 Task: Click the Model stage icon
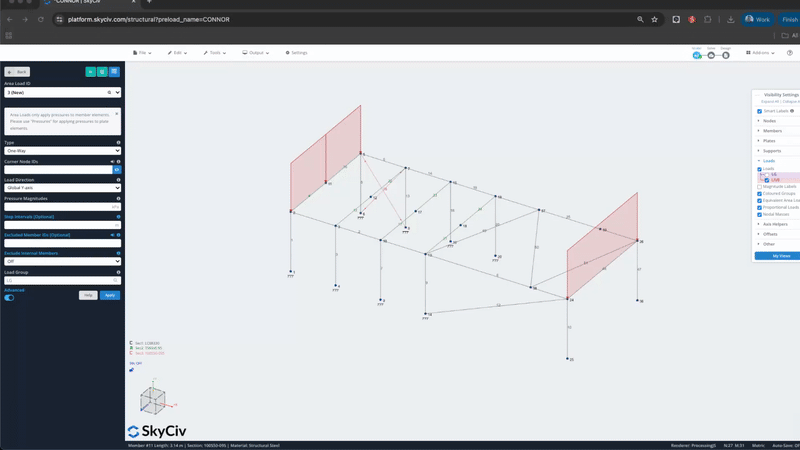[697, 55]
